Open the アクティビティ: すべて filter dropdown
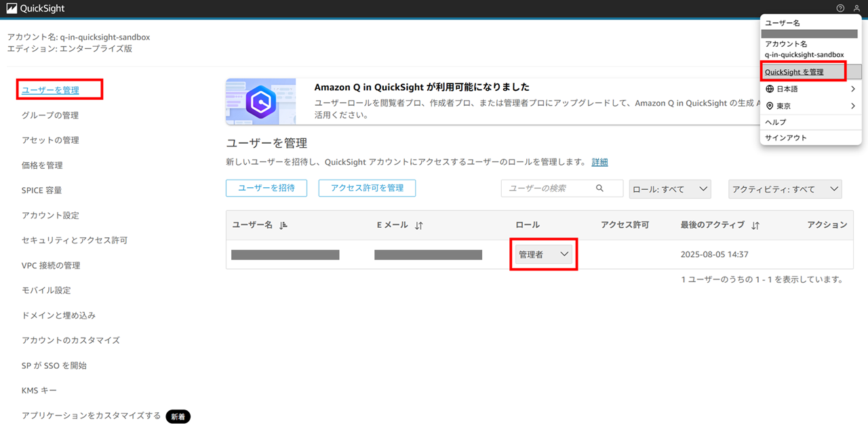Image resolution: width=868 pixels, height=436 pixels. click(785, 189)
